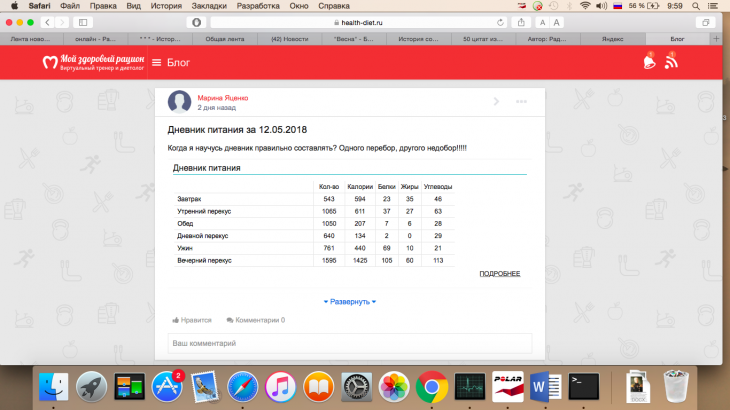Open the Закладки menu in menu bar
Image resolution: width=730 pixels, height=410 pixels.
click(209, 6)
